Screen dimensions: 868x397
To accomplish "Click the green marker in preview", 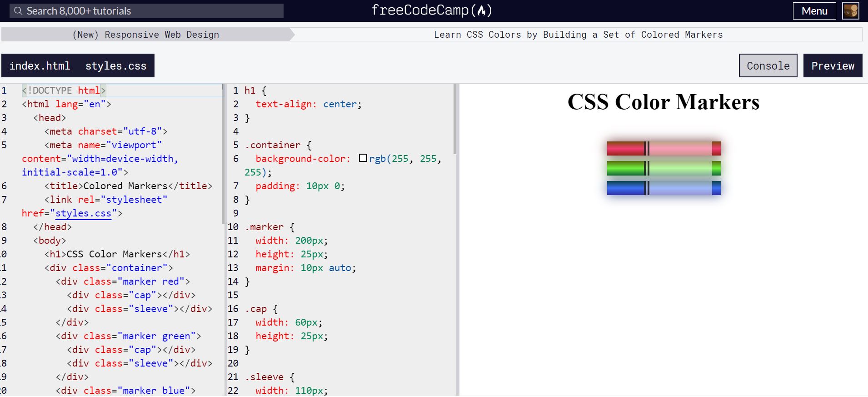I will [x=663, y=168].
